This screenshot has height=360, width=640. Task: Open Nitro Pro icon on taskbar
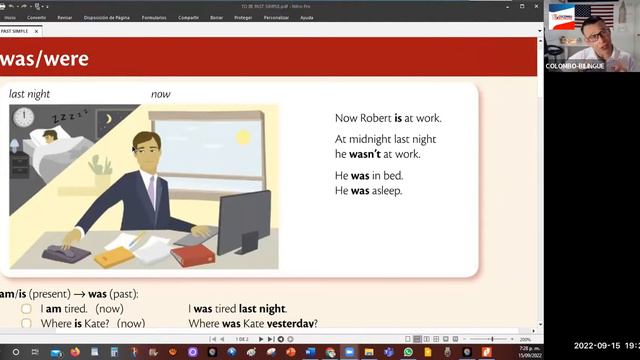pyautogui.click(x=487, y=352)
